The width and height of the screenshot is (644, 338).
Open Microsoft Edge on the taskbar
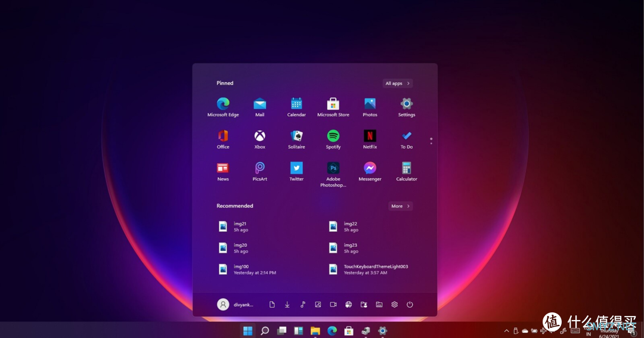332,331
